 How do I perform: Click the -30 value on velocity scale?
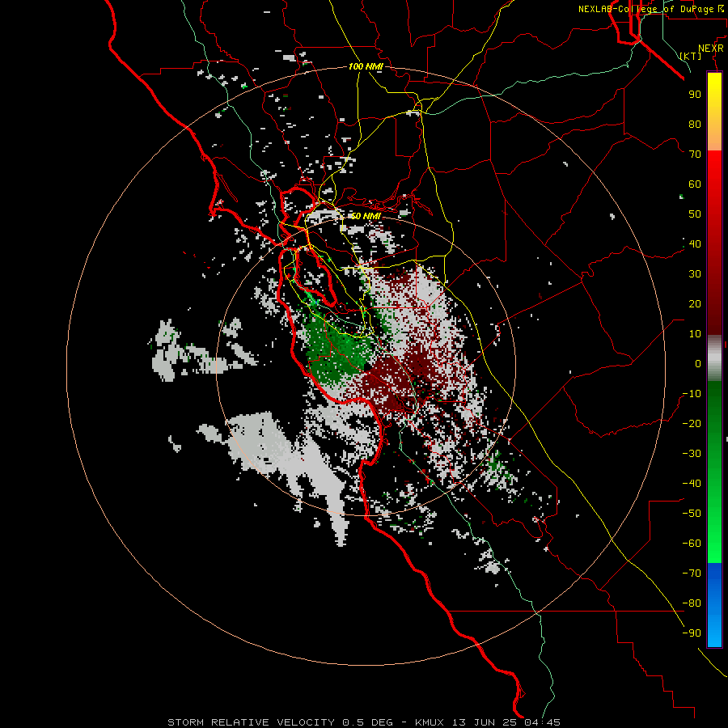(x=692, y=454)
